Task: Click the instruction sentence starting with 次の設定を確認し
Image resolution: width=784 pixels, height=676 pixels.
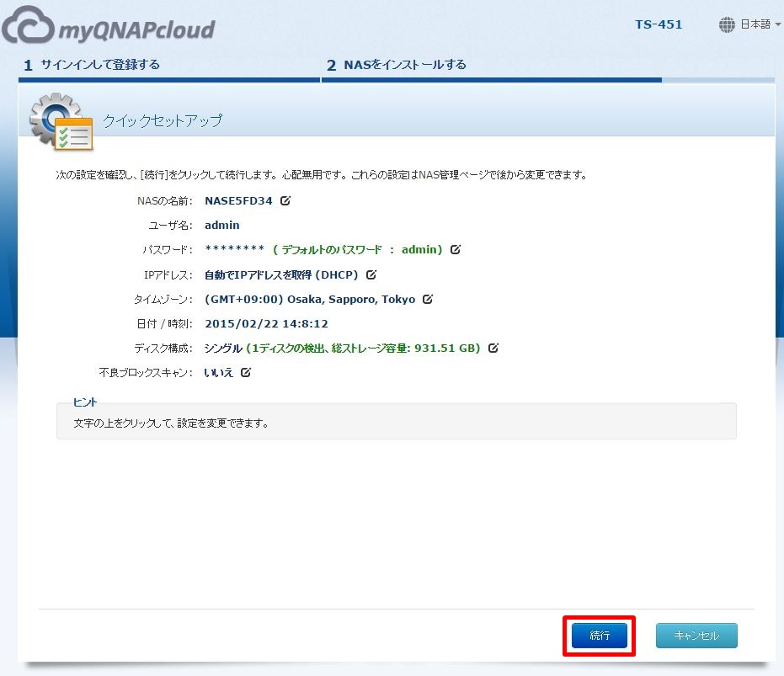Action: 322,174
